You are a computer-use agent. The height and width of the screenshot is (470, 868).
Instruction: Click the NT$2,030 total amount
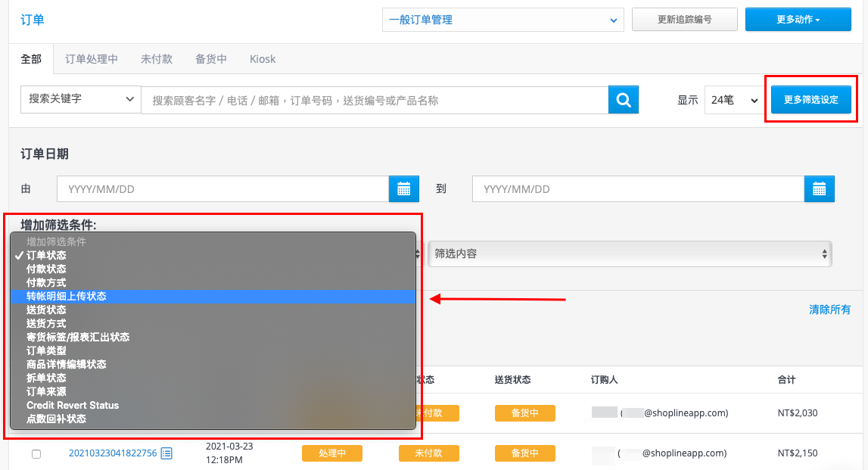pos(798,413)
